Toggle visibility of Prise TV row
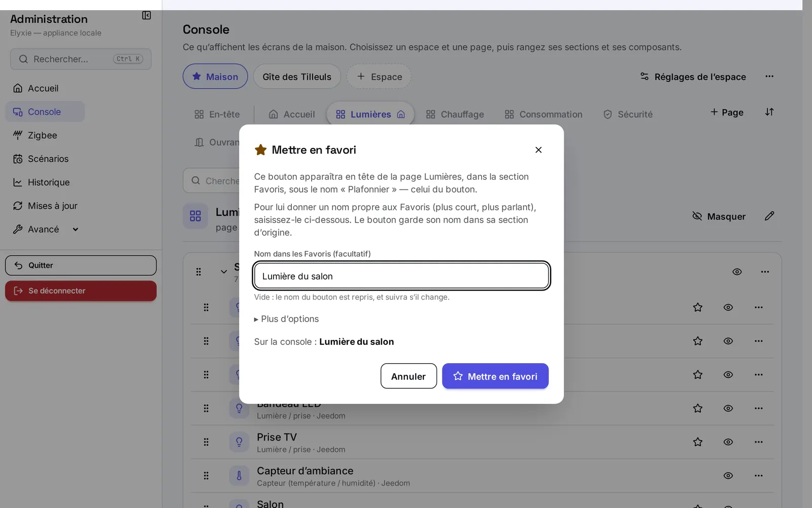812x508 pixels. pyautogui.click(x=728, y=442)
